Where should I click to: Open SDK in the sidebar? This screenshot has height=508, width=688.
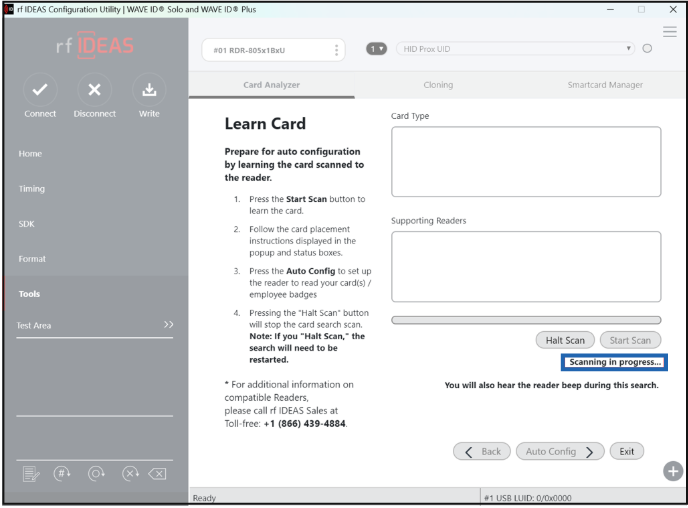coord(26,224)
